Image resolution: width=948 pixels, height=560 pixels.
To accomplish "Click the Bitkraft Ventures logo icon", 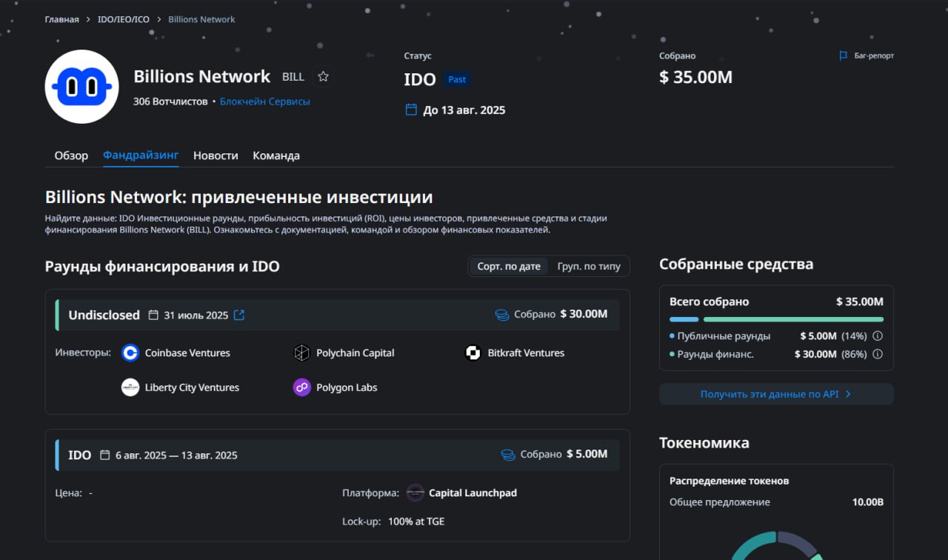I will tap(473, 353).
